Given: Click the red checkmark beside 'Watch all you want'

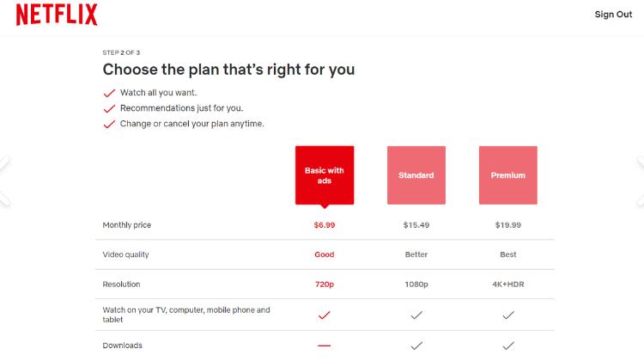Looking at the screenshot, I should (109, 93).
